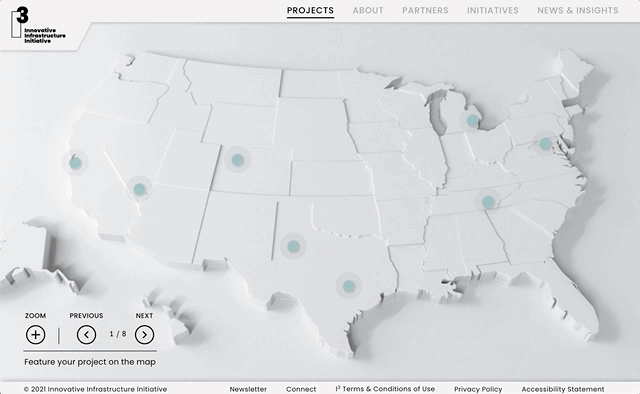Click the I3 Innovative Infrastructure Initiative logo
Image resolution: width=640 pixels, height=394 pixels.
coord(38,24)
